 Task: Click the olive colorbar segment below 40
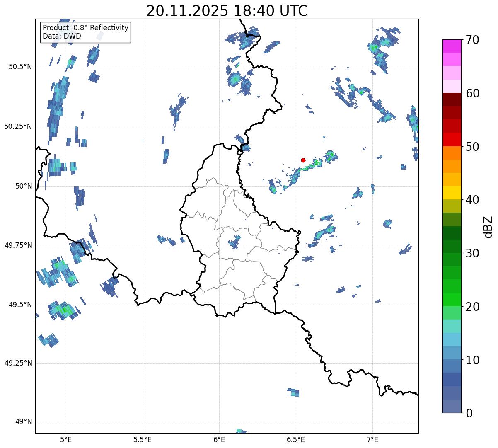tap(452, 206)
